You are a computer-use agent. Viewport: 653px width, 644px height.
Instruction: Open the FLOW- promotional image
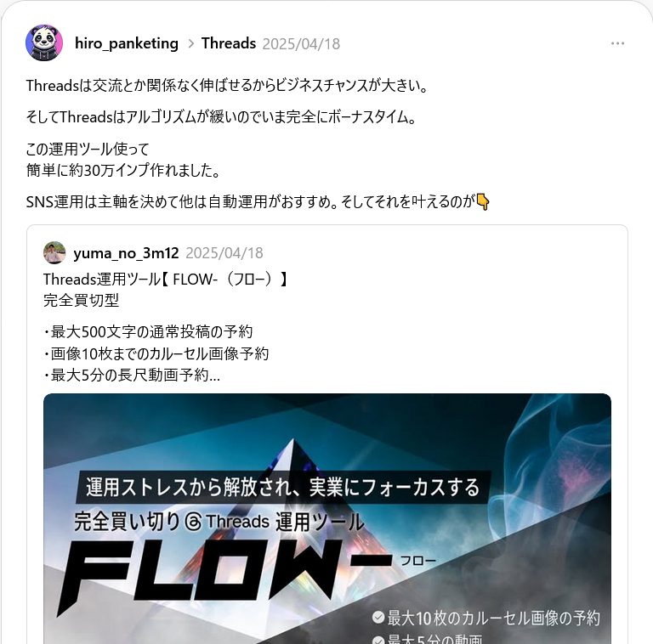coord(327,518)
